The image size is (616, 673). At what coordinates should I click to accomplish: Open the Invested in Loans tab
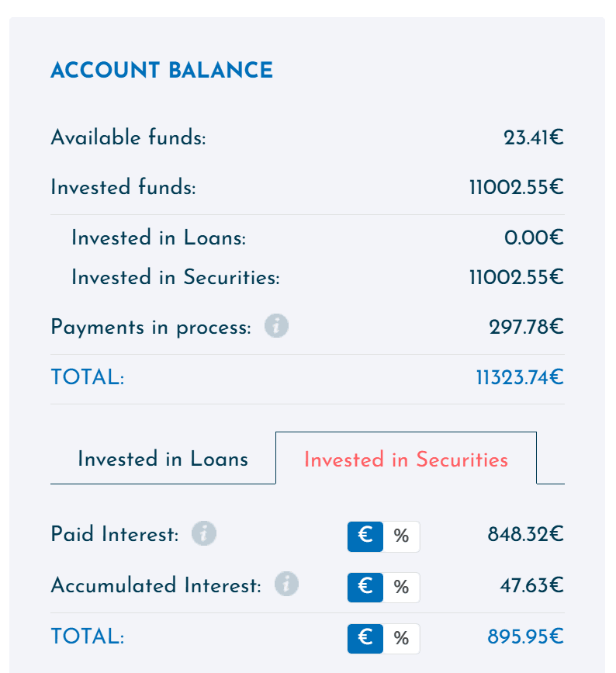point(163,459)
